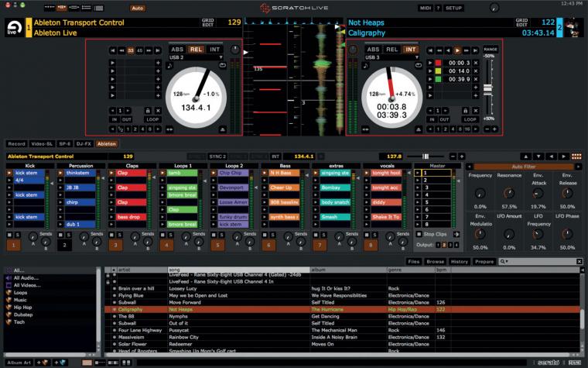
Task: Delete the 00:00.3 red cue point
Action: (x=476, y=63)
